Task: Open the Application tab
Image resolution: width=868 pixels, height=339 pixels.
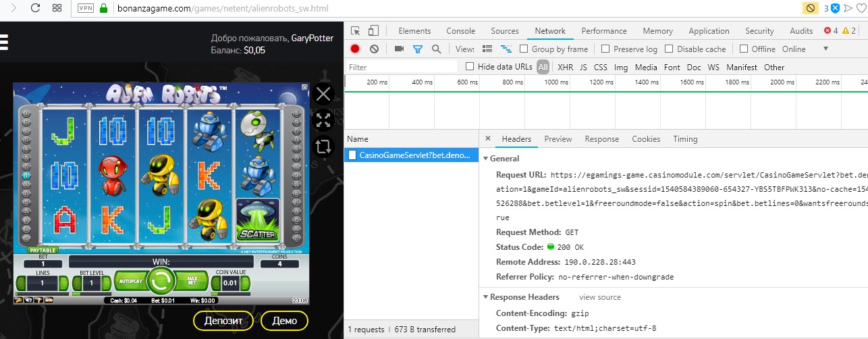Action: click(x=709, y=31)
